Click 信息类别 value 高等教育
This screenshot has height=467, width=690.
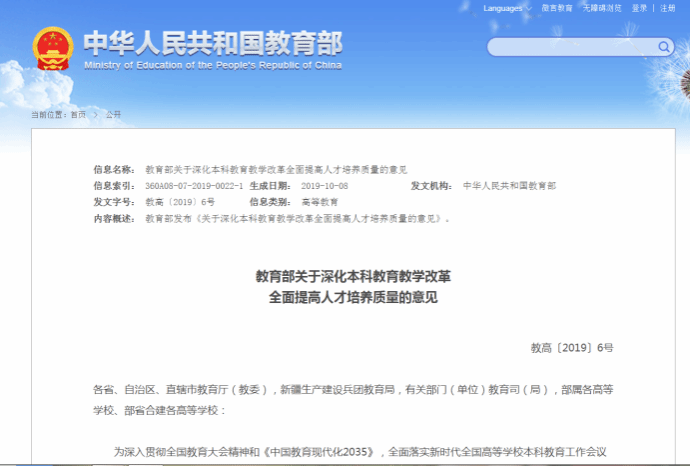pos(319,202)
